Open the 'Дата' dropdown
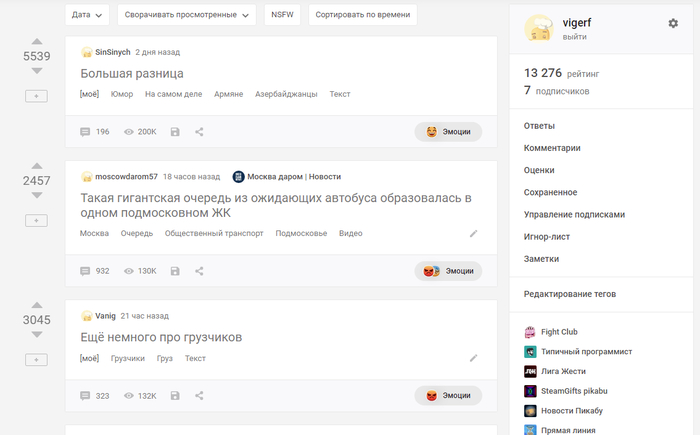This screenshot has height=435, width=700. (x=87, y=16)
